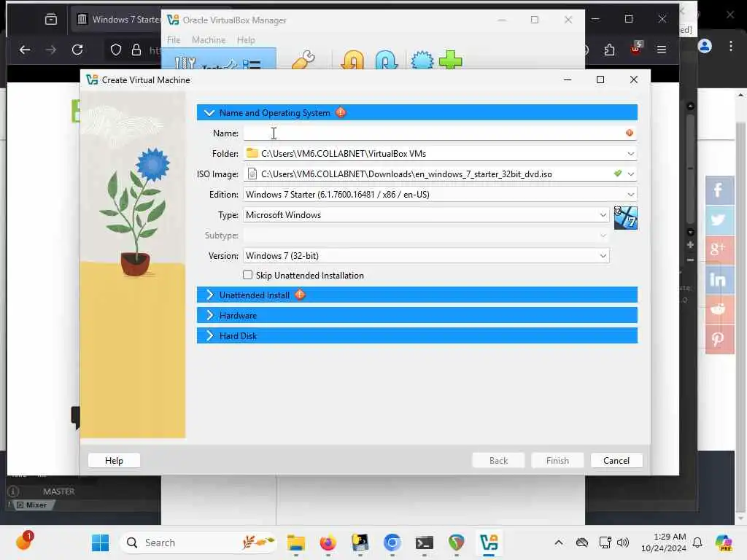Click the Finish button
This screenshot has height=560, width=747.
(557, 461)
